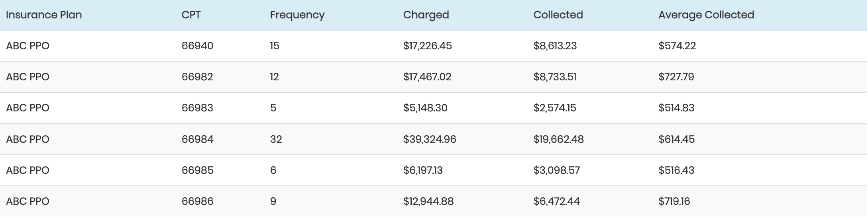This screenshot has width=868, height=218.
Task: Click CPT code 66985 cell
Action: coord(197,170)
